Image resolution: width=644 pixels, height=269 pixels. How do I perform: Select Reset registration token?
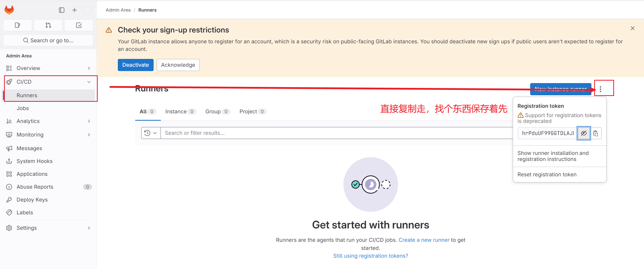pyautogui.click(x=559, y=175)
